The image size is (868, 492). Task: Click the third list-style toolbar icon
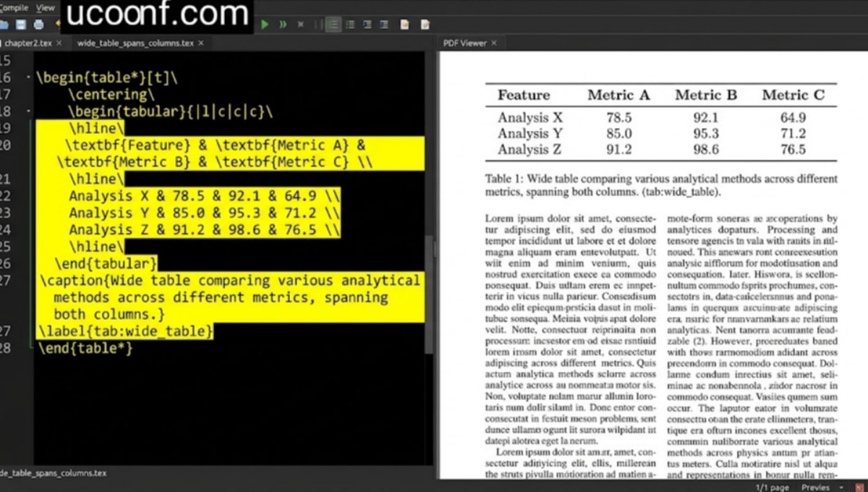coord(367,25)
